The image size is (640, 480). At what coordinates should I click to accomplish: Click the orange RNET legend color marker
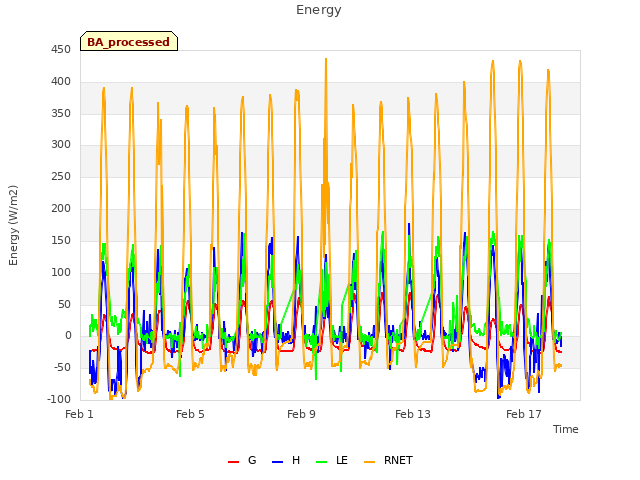[369, 462]
